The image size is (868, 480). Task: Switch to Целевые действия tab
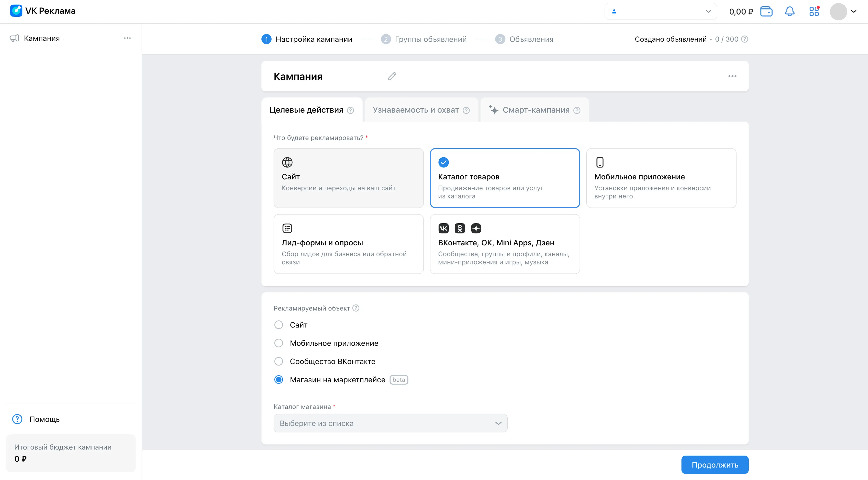(x=312, y=110)
